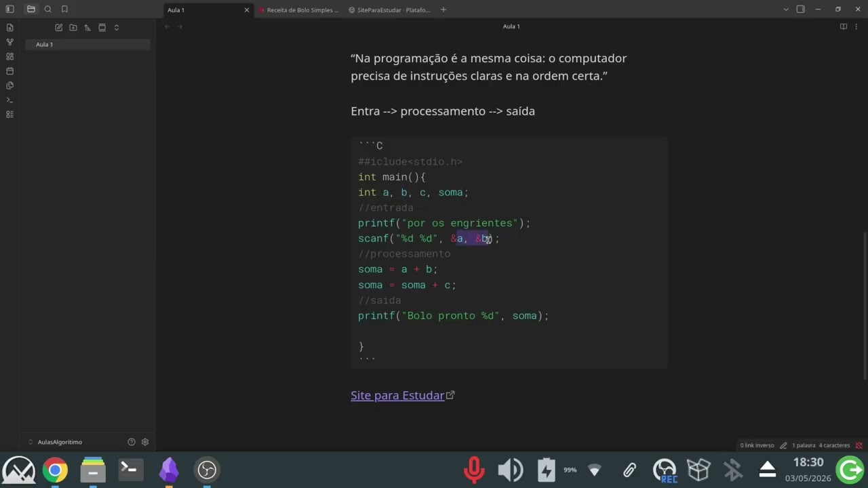868x488 pixels.
Task: Click the printf Bolo pronto line
Action: tap(453, 316)
